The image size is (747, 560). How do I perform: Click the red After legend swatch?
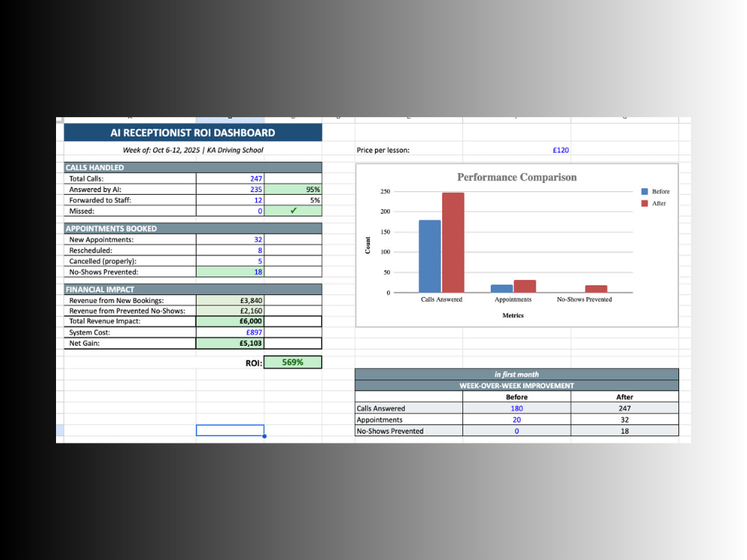click(645, 203)
